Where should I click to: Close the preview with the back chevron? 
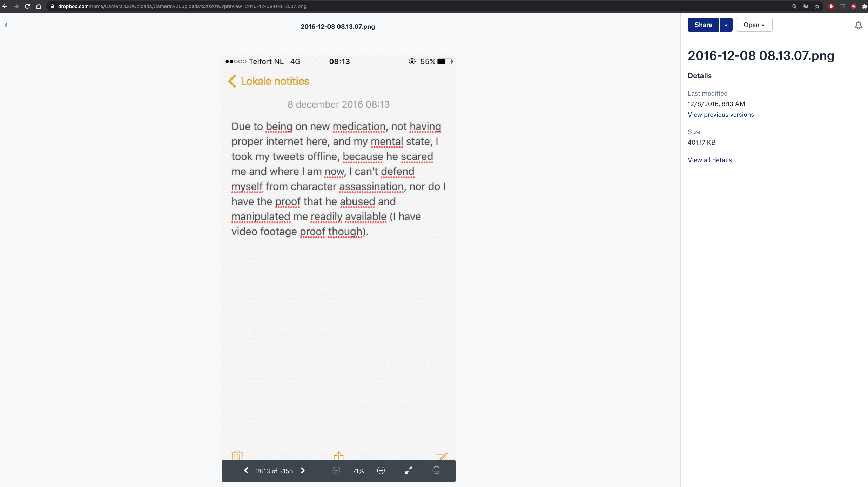pyautogui.click(x=6, y=25)
